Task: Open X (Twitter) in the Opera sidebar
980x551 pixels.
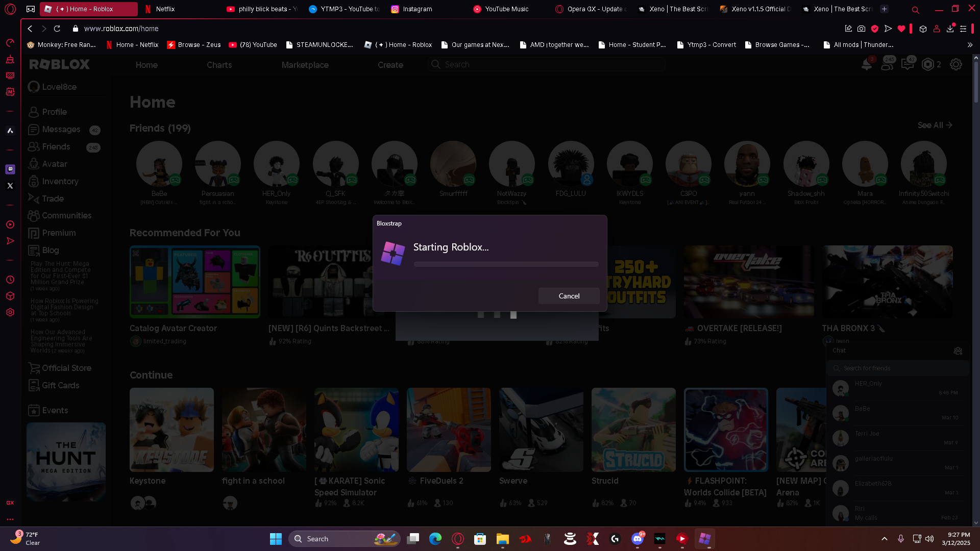Action: (10, 186)
